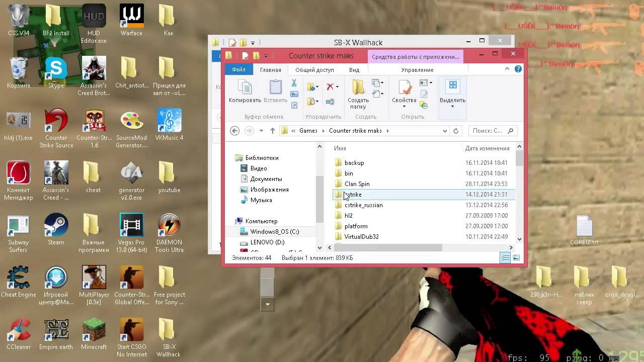Screen dimensions: 644x362
Task: Click the blue Help question mark icon
Action: coord(518,69)
